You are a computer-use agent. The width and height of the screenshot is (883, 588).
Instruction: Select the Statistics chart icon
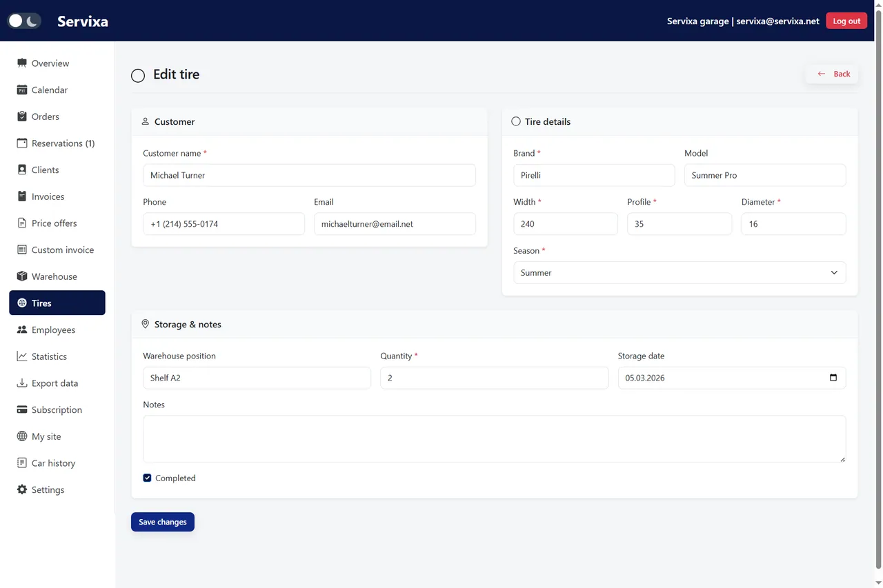pyautogui.click(x=22, y=356)
